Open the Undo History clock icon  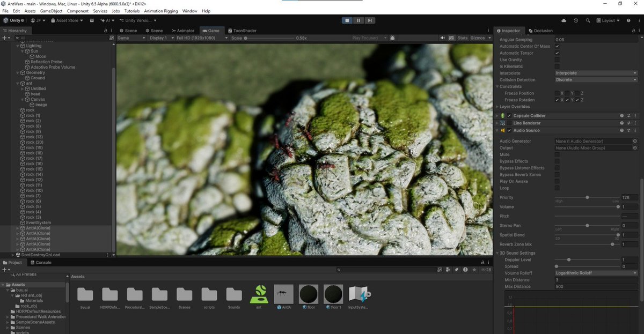(x=575, y=20)
